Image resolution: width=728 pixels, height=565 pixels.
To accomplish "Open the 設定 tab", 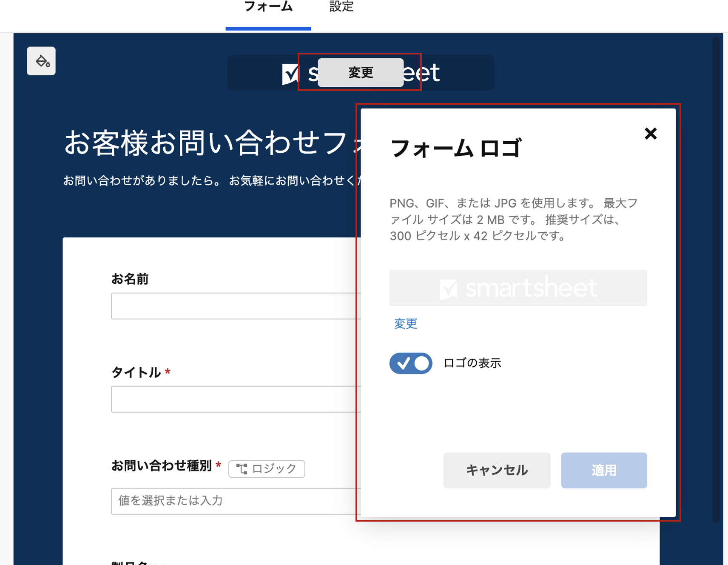I will click(341, 6).
